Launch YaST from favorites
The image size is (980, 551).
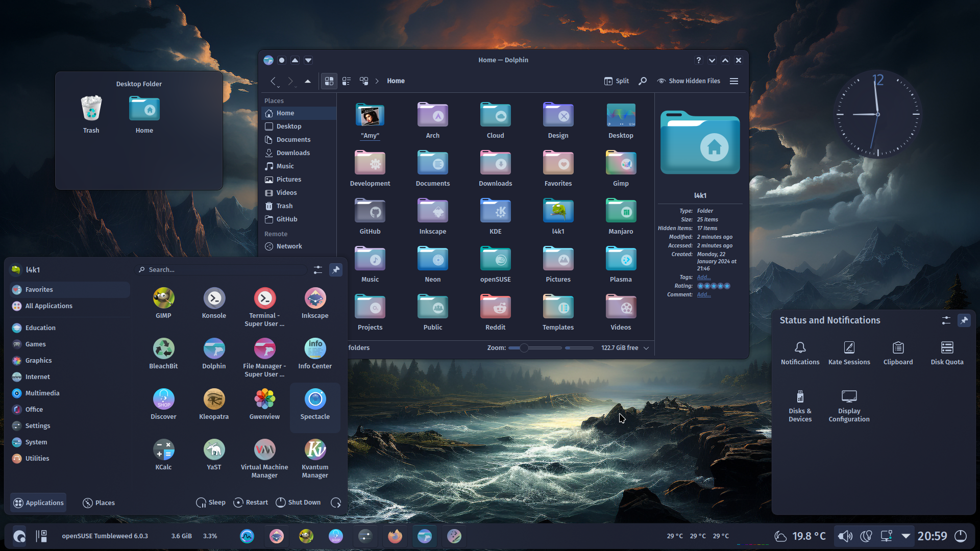coord(214,455)
